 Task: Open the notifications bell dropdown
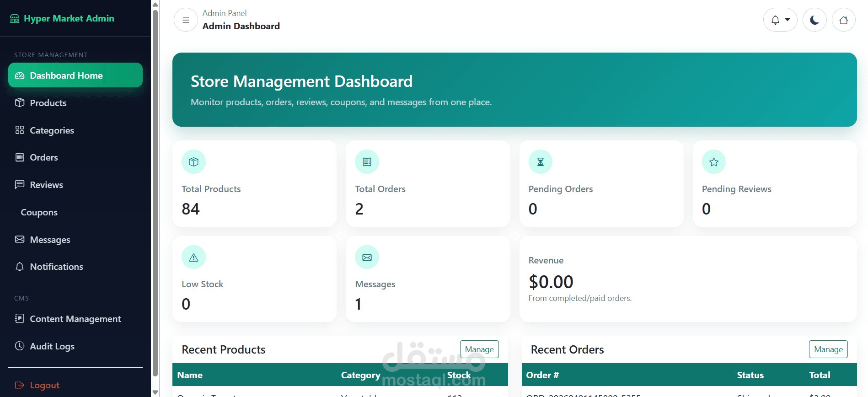780,20
